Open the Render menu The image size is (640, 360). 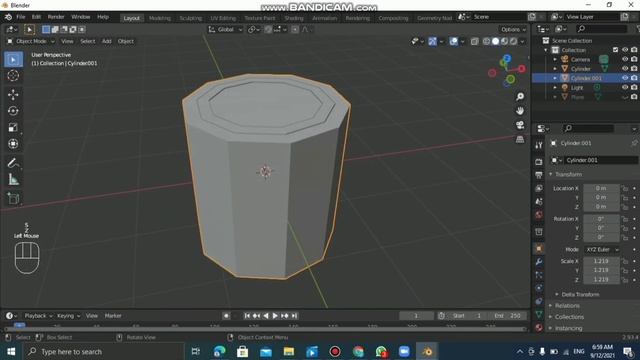click(x=56, y=17)
